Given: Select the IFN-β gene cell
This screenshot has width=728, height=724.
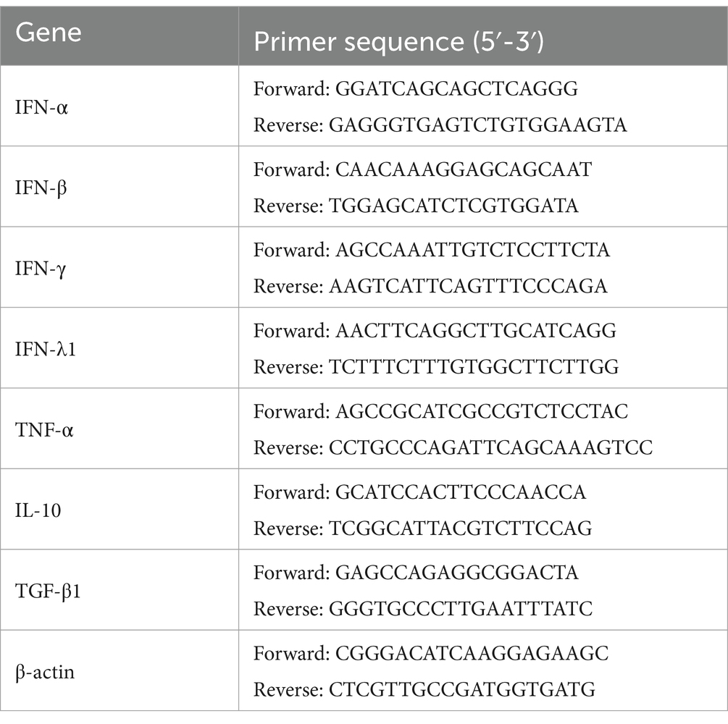Looking at the screenshot, I should pyautogui.click(x=120, y=187).
